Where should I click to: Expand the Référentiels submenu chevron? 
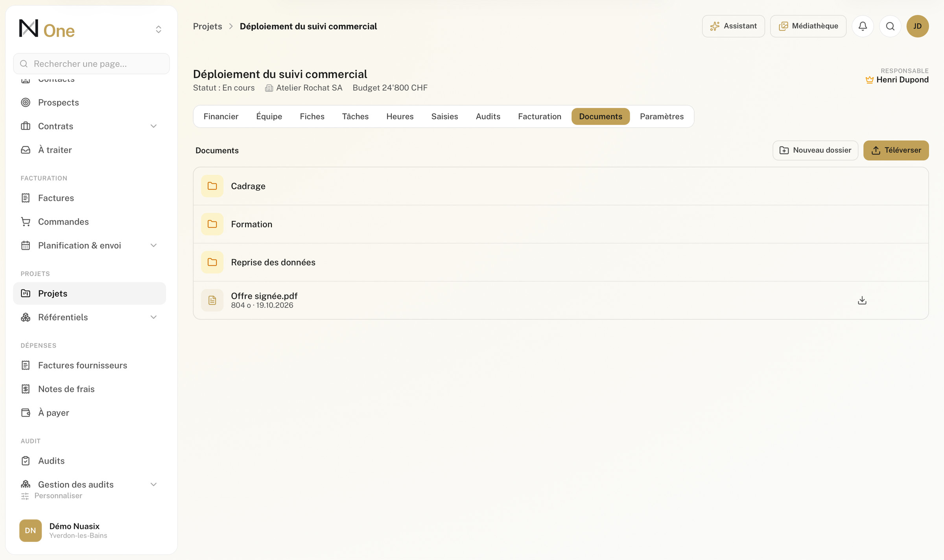coord(153,317)
